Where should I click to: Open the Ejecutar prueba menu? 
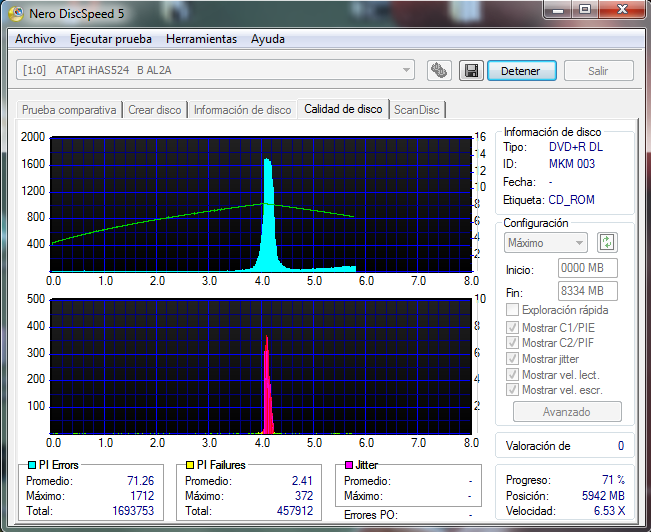[111, 39]
